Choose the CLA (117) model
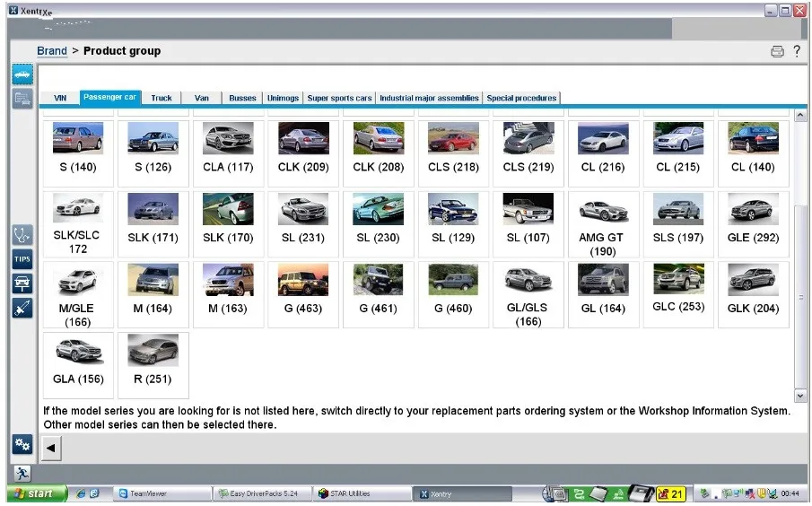812x506 pixels. tap(229, 153)
